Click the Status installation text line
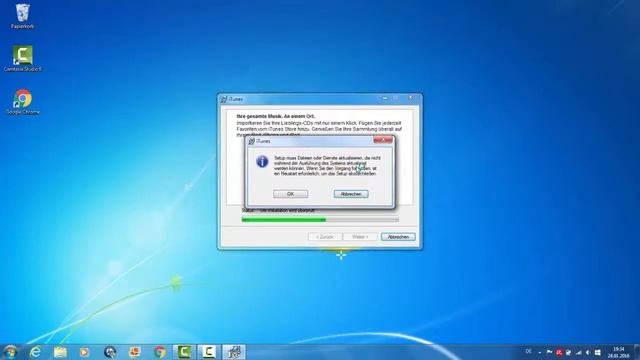640x360 pixels. tap(278, 210)
